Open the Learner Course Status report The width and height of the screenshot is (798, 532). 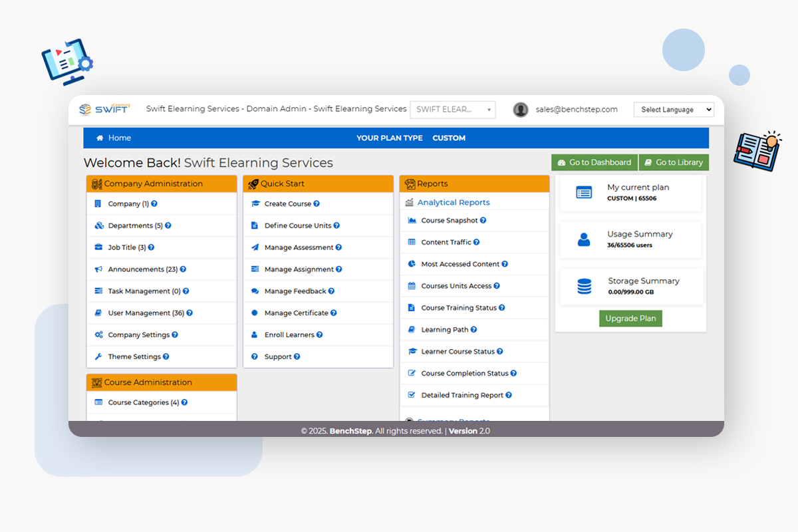(458, 352)
